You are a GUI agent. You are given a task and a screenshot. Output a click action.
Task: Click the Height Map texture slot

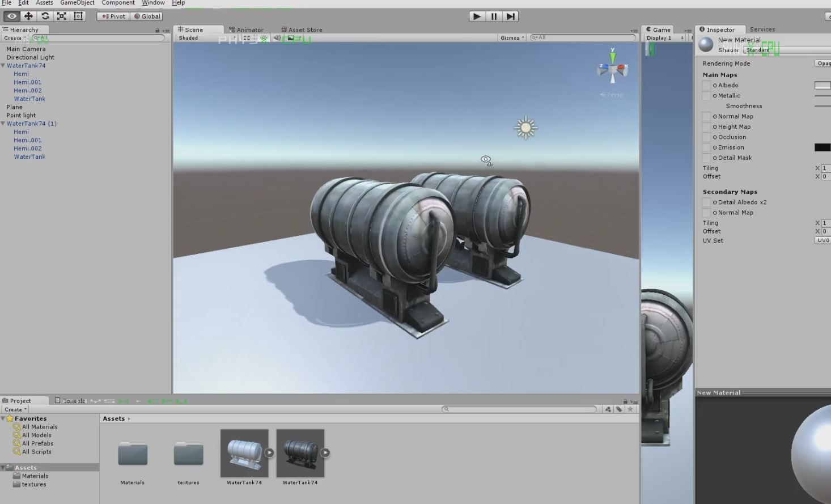[706, 127]
